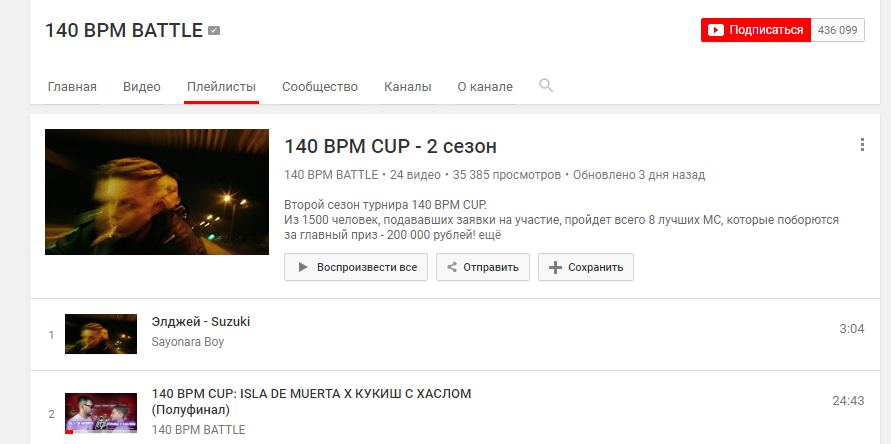
Task: Open the Главная tab
Action: (x=72, y=87)
